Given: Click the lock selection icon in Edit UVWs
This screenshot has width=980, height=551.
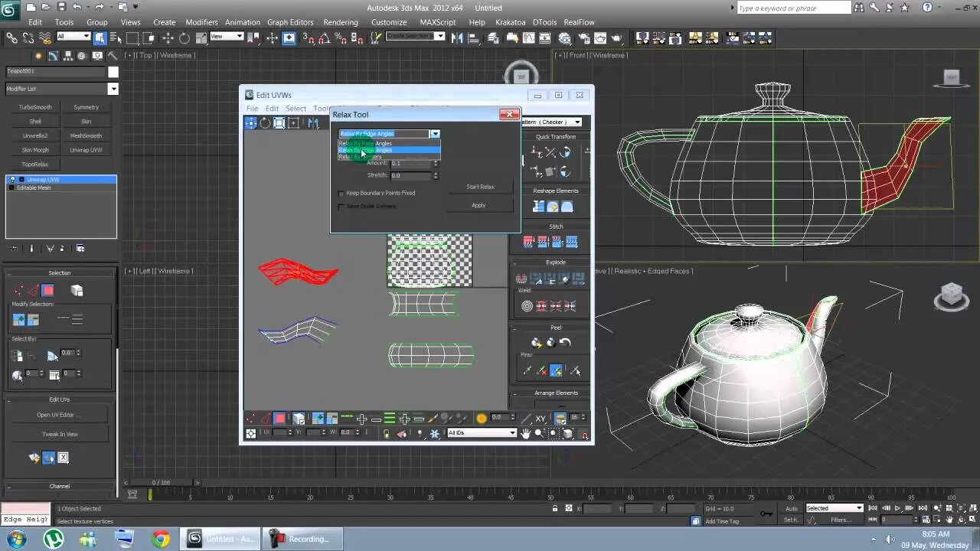Looking at the screenshot, I should 386,433.
